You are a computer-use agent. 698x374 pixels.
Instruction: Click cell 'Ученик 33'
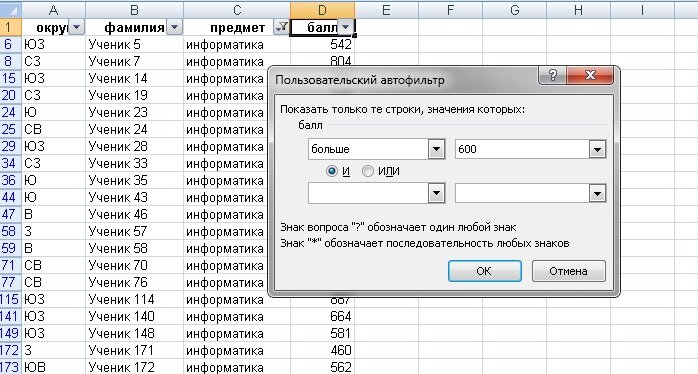(x=134, y=163)
